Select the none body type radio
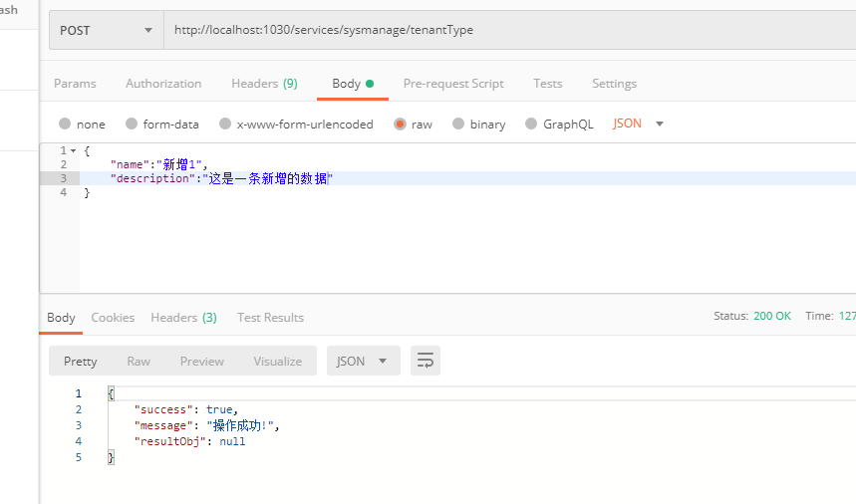The height and width of the screenshot is (504, 856). 65,125
